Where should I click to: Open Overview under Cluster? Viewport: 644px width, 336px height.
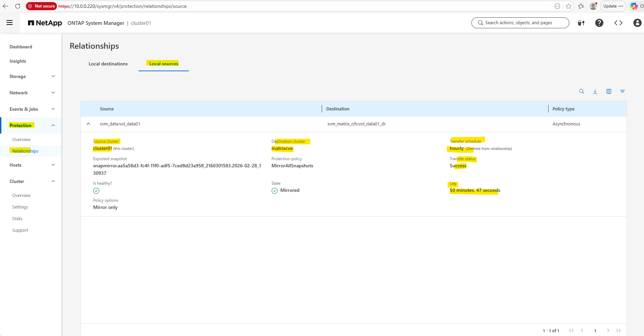pos(21,195)
